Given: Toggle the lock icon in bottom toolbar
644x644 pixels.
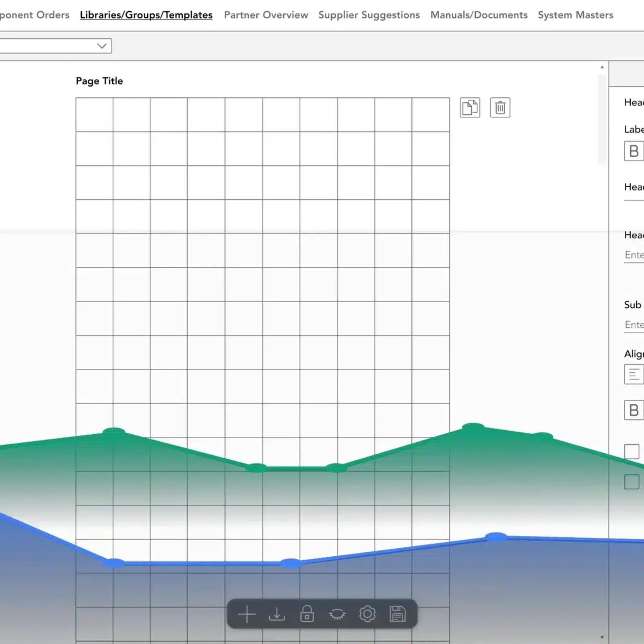Looking at the screenshot, I should pos(307,614).
